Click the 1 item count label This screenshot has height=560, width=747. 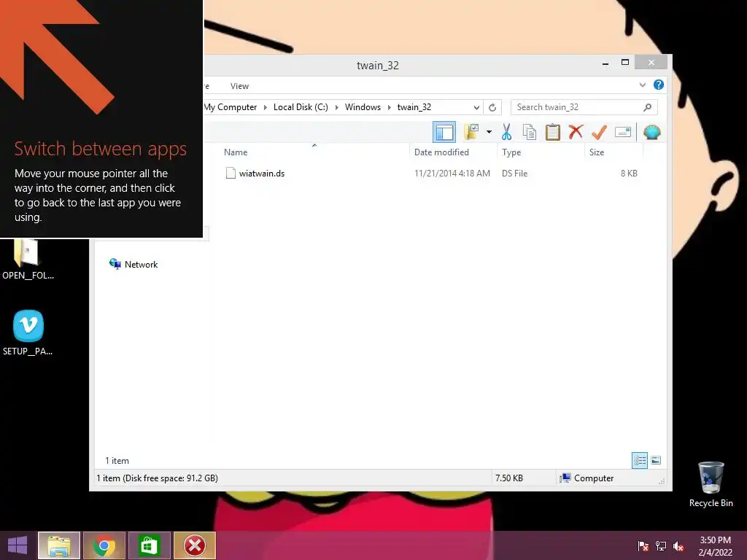(x=117, y=461)
